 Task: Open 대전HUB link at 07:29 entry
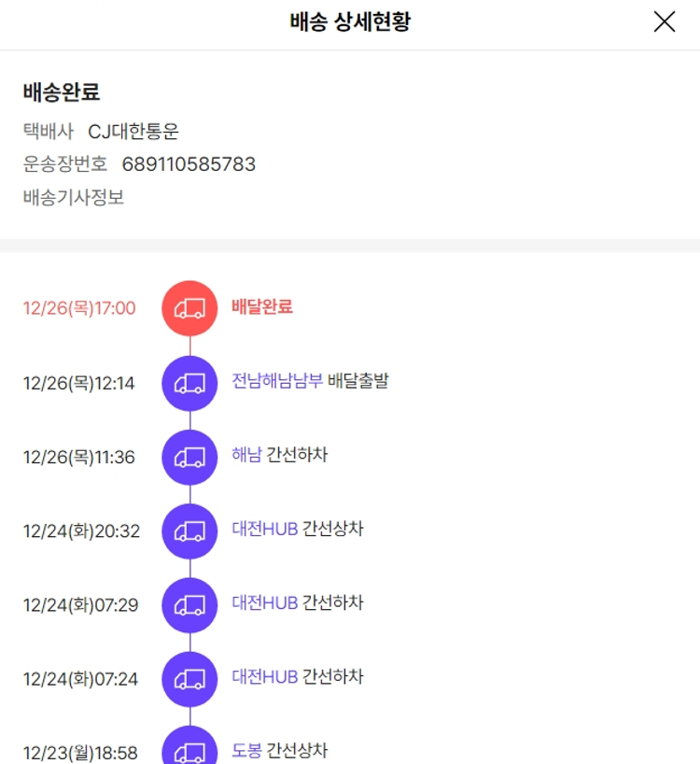[x=264, y=603]
